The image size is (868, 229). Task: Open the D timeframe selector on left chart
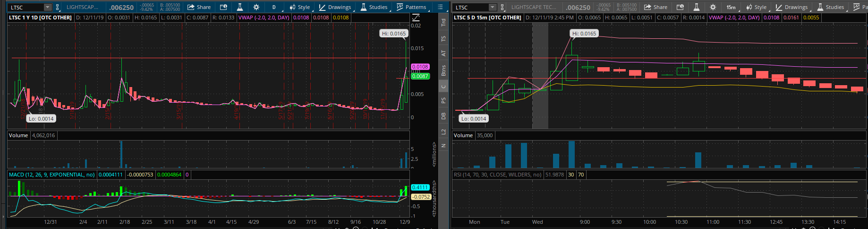[x=274, y=7]
